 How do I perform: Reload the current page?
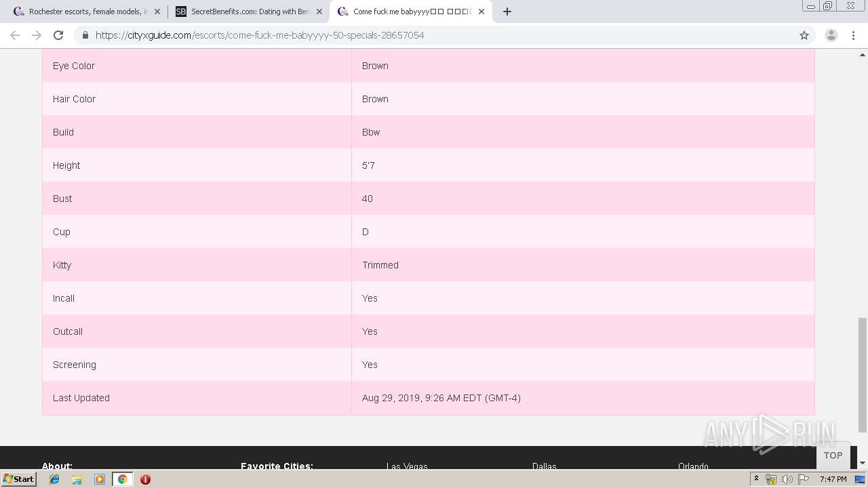pos(58,35)
